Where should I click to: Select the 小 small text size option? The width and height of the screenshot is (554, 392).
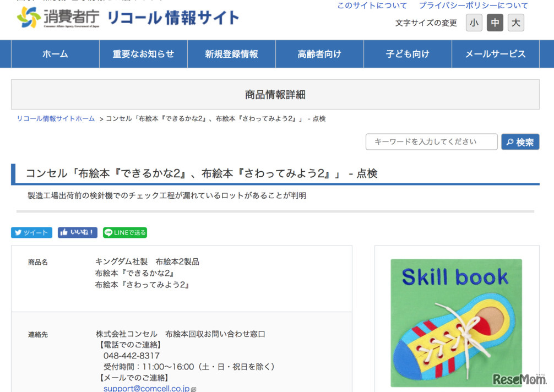474,23
